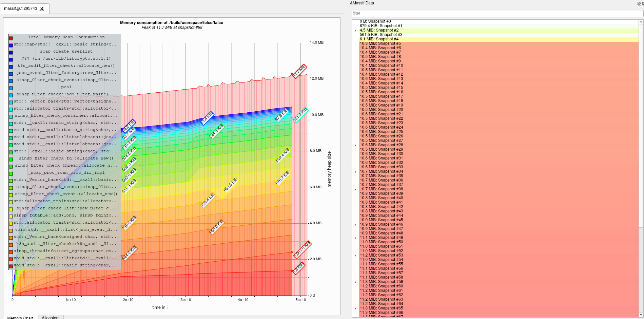Click the swatch beside sinsp_threadinfo::set_cgroups entry
Viewport: 644px width, 319px height.
tap(11, 251)
